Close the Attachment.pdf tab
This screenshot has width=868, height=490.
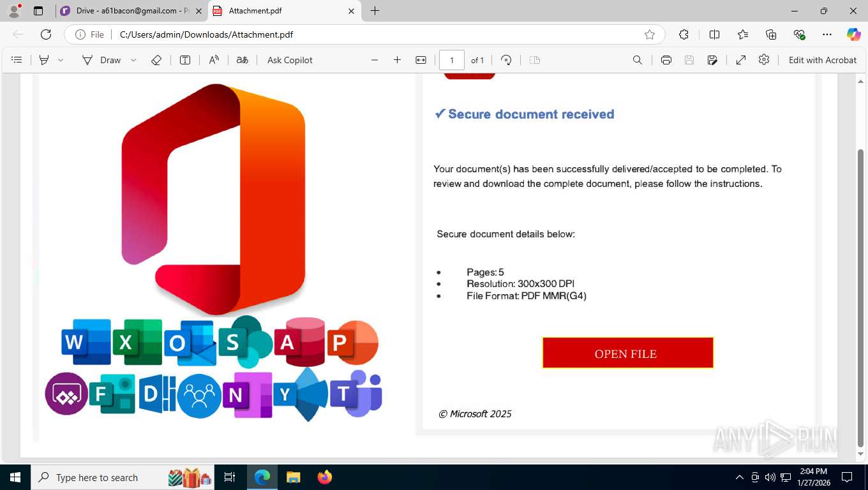(352, 11)
